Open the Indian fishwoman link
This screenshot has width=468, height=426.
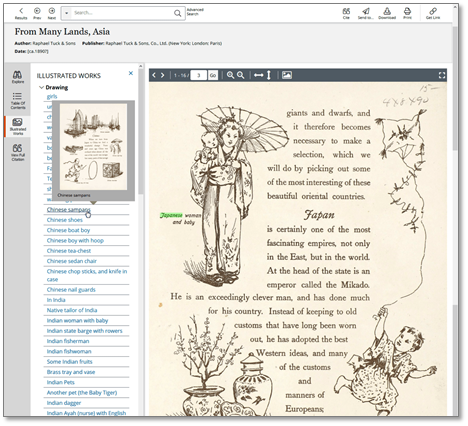[69, 352]
